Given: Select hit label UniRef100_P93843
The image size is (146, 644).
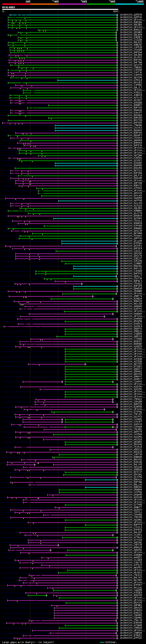Looking at the screenshot, I should (131, 236).
